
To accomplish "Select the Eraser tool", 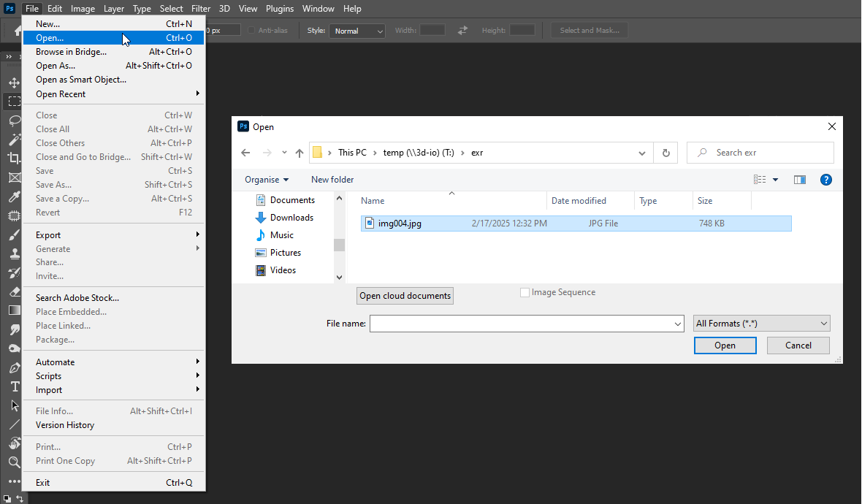I will coord(15,292).
